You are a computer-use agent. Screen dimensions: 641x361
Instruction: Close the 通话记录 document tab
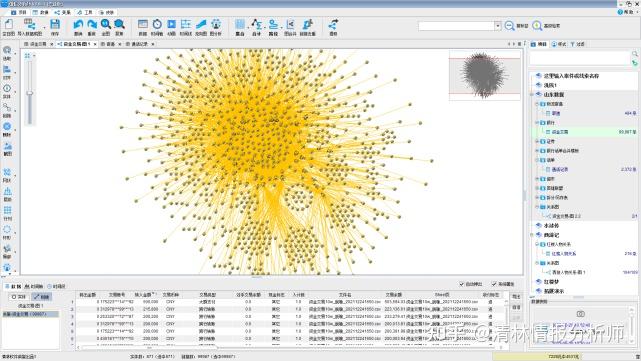153,44
